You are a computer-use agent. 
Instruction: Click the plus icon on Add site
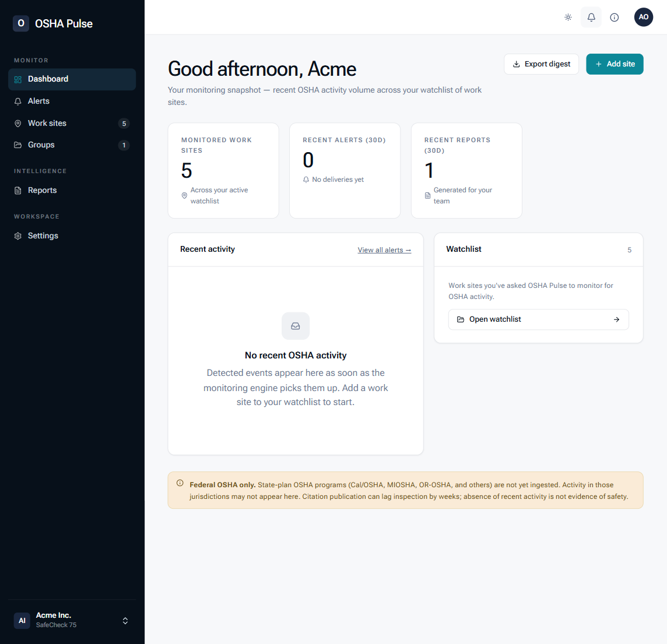point(599,64)
